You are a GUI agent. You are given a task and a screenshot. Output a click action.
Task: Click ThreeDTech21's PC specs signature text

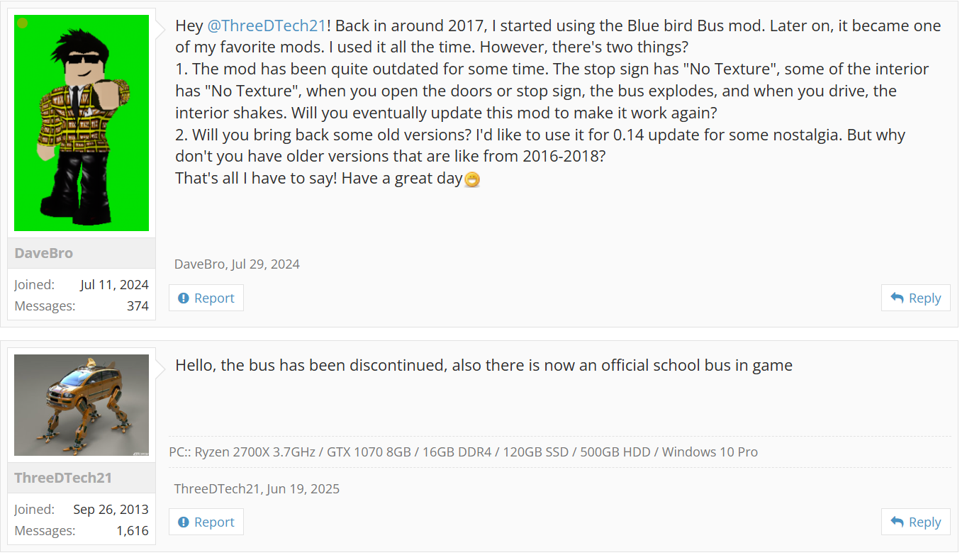click(463, 452)
